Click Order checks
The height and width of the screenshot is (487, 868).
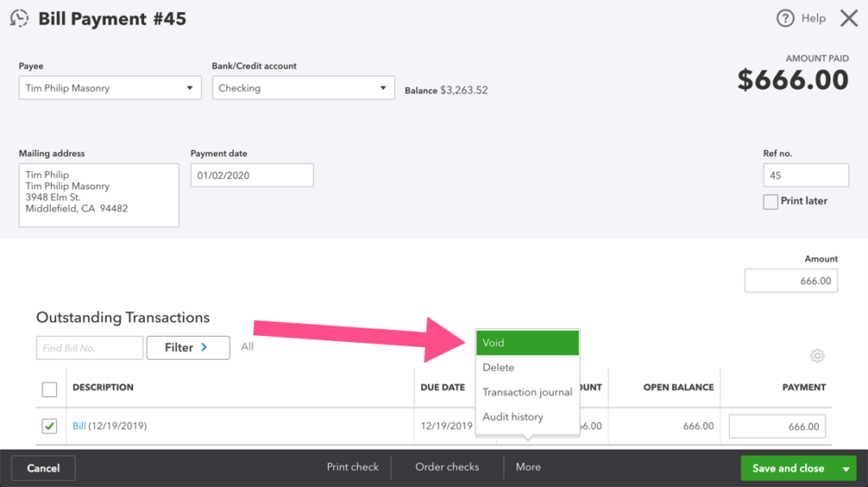(x=448, y=467)
